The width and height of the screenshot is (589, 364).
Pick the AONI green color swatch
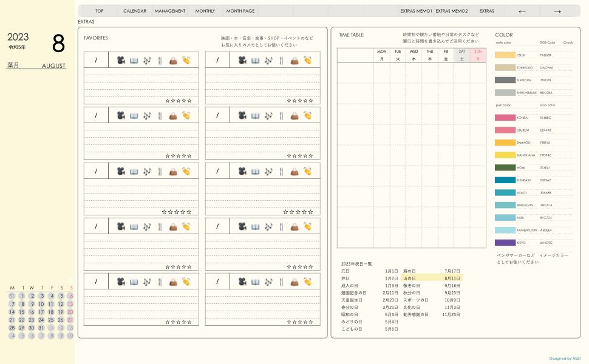pos(505,167)
